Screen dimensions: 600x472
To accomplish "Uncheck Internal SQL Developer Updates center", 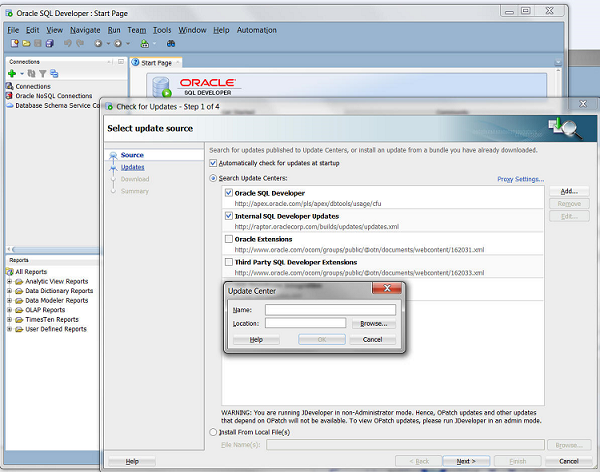I will [x=229, y=216].
